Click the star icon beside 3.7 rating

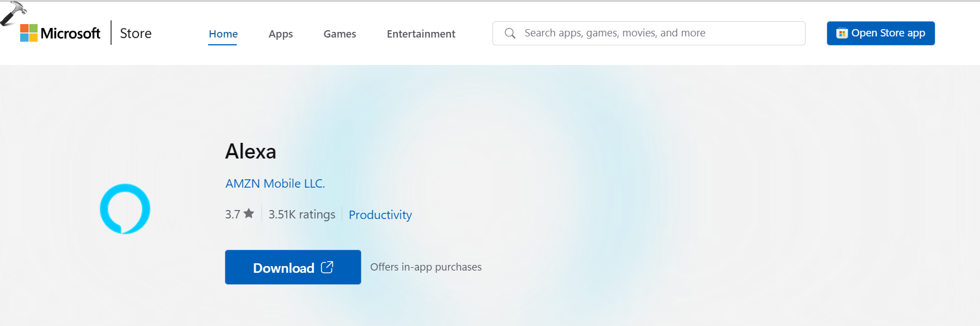[x=249, y=213]
